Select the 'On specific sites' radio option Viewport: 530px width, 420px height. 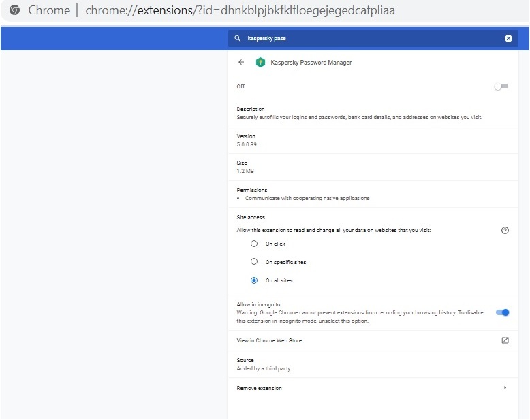[254, 261]
